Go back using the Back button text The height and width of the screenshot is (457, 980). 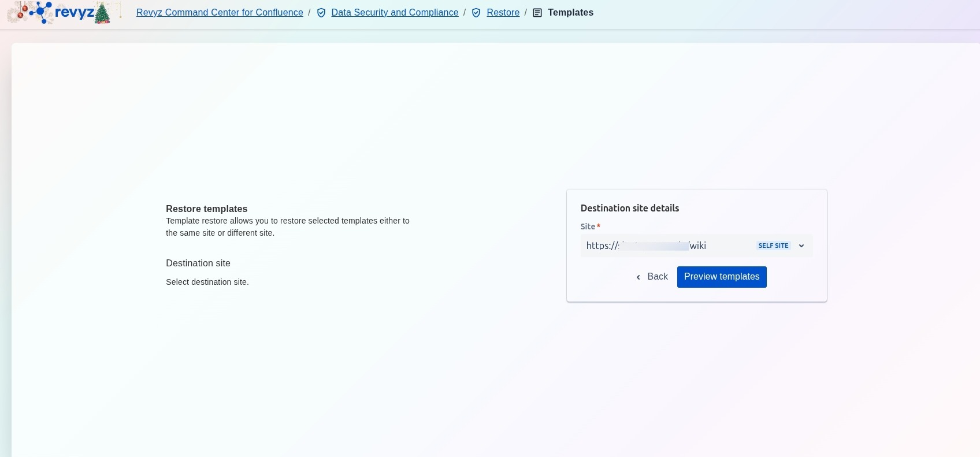point(658,277)
